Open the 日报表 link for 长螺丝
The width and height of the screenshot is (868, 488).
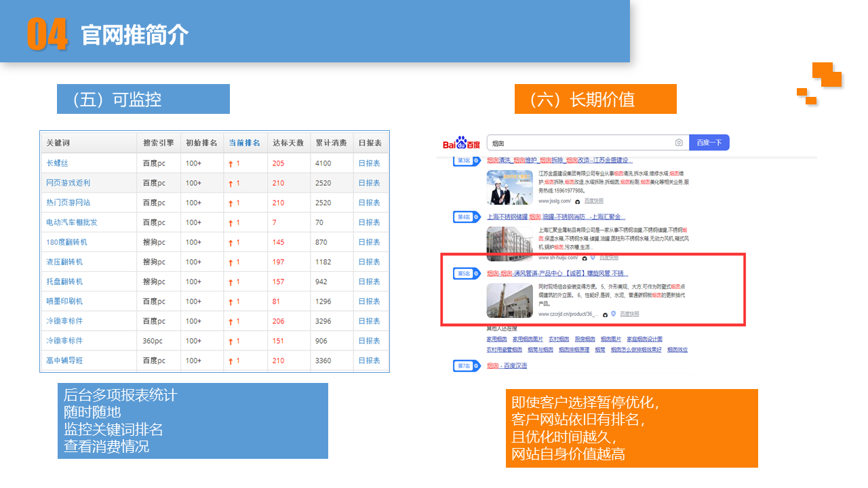370,163
